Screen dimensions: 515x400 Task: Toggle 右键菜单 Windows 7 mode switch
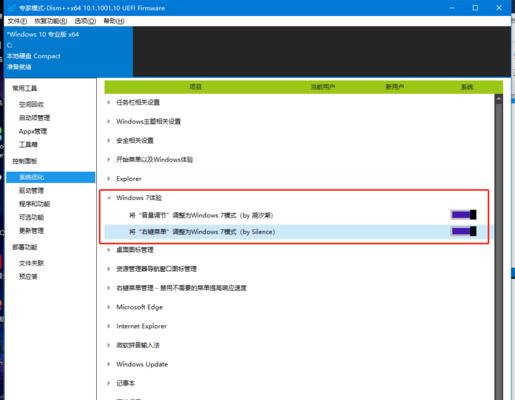click(464, 231)
